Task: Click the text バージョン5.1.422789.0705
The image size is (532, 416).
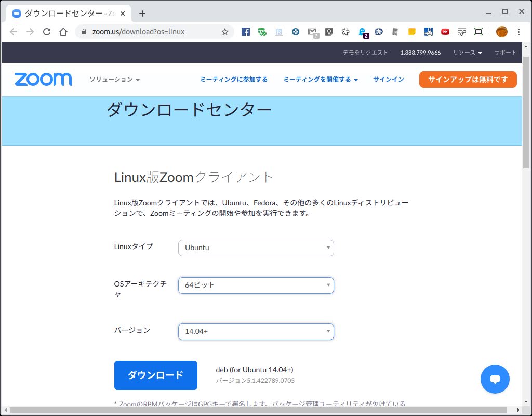Action: pyautogui.click(x=255, y=381)
